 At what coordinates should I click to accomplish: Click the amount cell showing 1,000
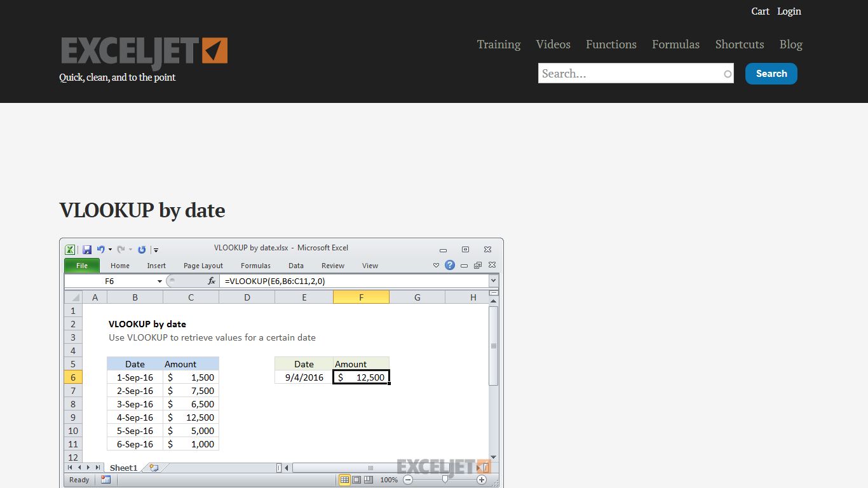click(x=191, y=444)
